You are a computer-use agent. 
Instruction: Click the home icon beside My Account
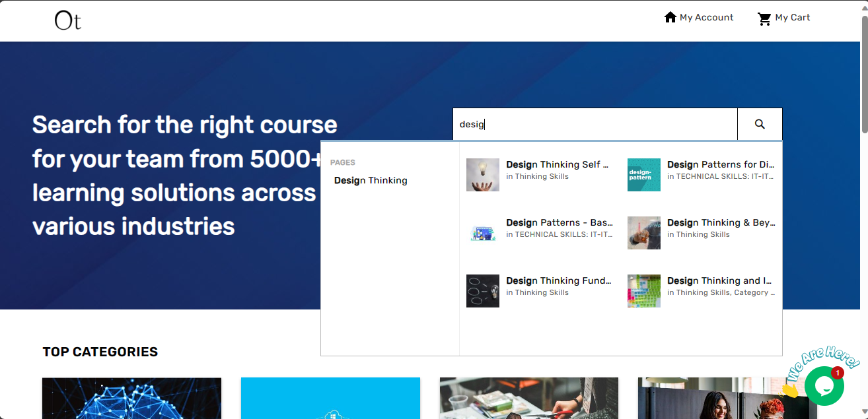point(670,17)
